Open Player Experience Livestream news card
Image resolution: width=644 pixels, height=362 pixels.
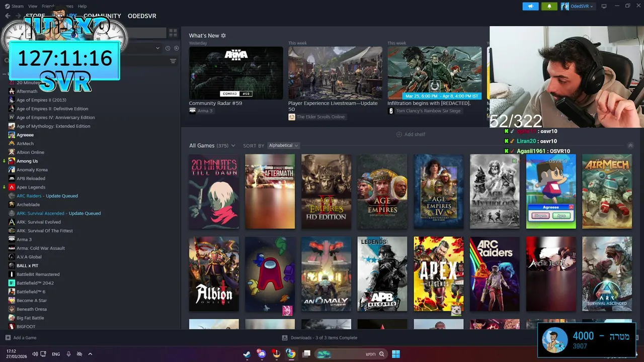click(x=335, y=73)
